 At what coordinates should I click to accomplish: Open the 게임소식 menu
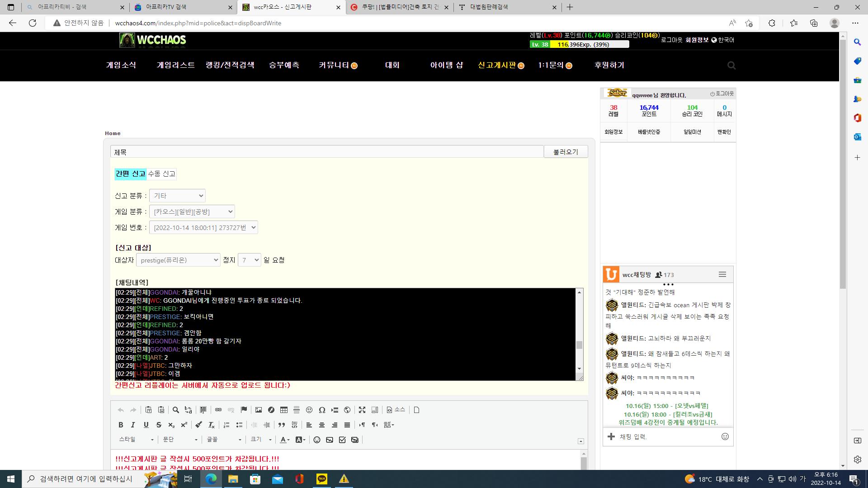point(121,65)
